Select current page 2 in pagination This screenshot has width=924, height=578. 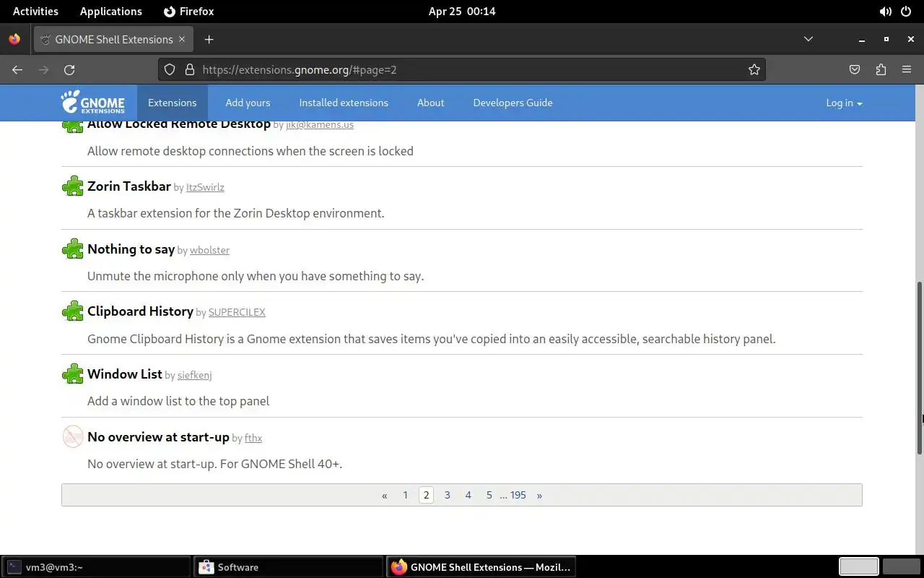(426, 495)
